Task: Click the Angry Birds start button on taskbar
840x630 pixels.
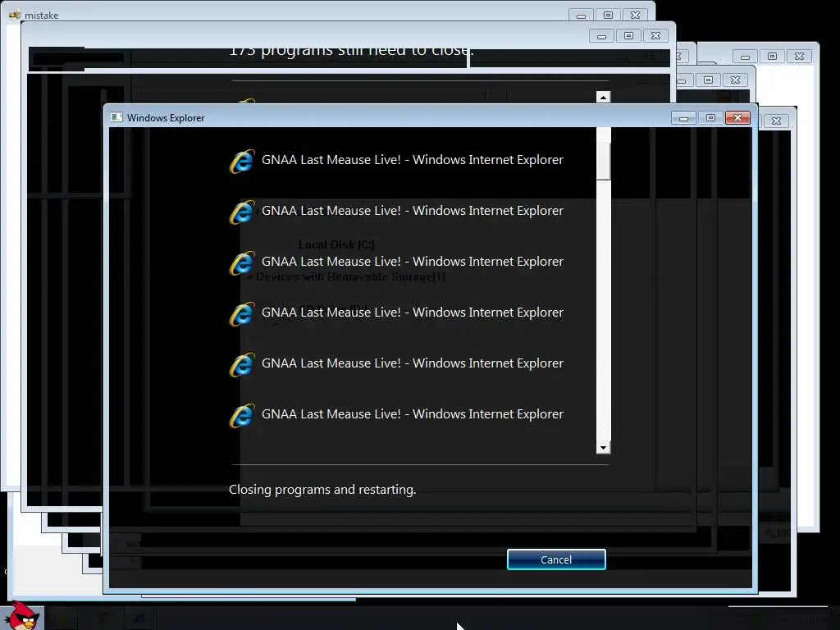Action: [22, 616]
